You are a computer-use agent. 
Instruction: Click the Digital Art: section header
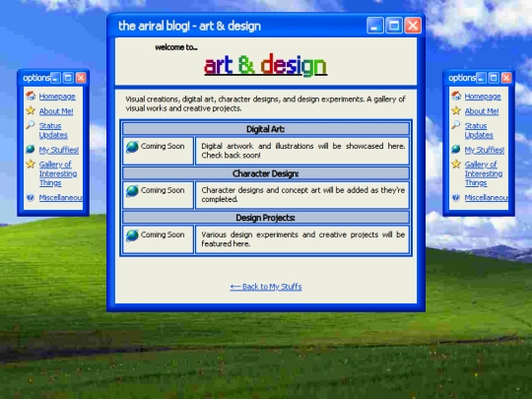pos(266,129)
